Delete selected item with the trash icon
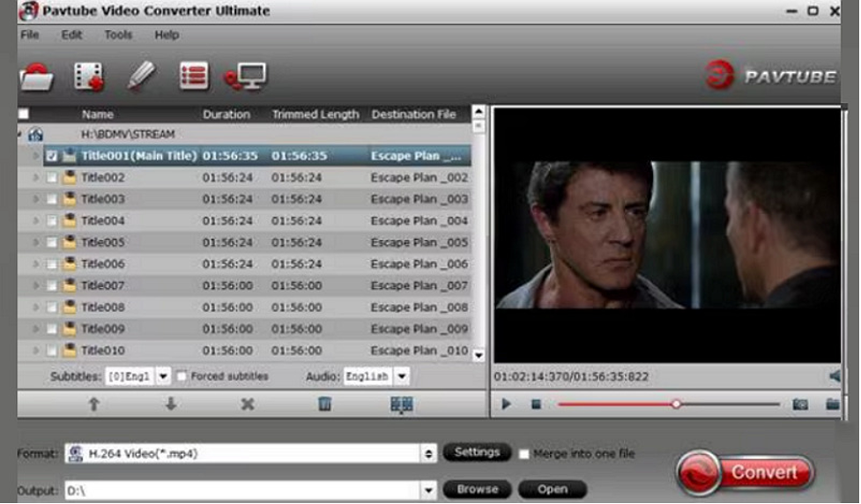Image resolution: width=861 pixels, height=504 pixels. click(324, 404)
